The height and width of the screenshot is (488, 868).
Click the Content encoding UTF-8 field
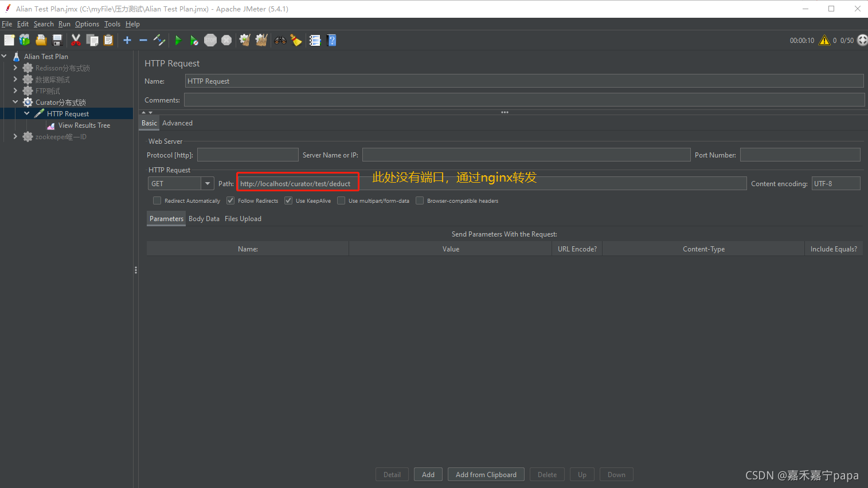click(x=836, y=183)
